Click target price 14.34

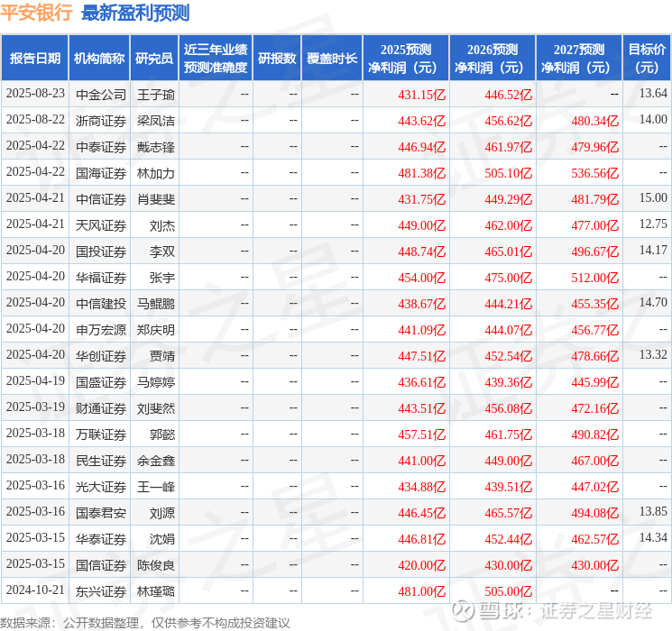[653, 537]
